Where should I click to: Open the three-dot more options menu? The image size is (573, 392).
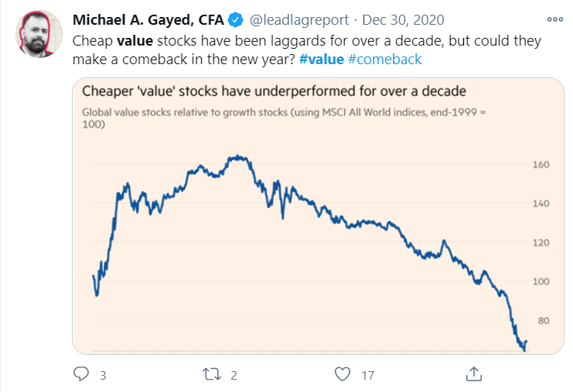pyautogui.click(x=554, y=19)
